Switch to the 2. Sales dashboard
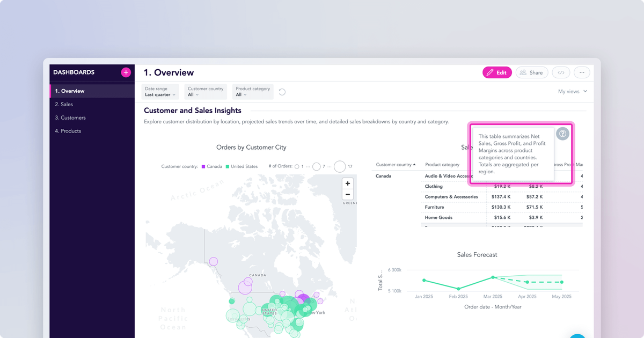 [x=65, y=104]
